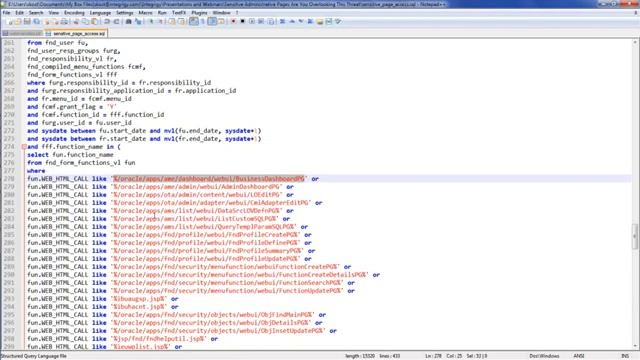The height and width of the screenshot is (360, 640).
Task: Click the Save All toolbar icon
Action: point(36,21)
